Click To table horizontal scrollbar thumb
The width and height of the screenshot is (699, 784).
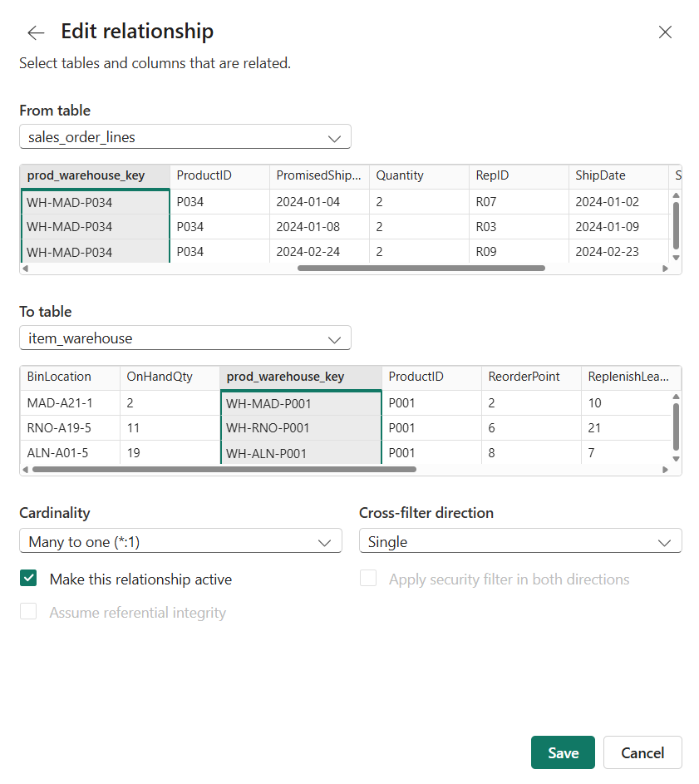224,470
